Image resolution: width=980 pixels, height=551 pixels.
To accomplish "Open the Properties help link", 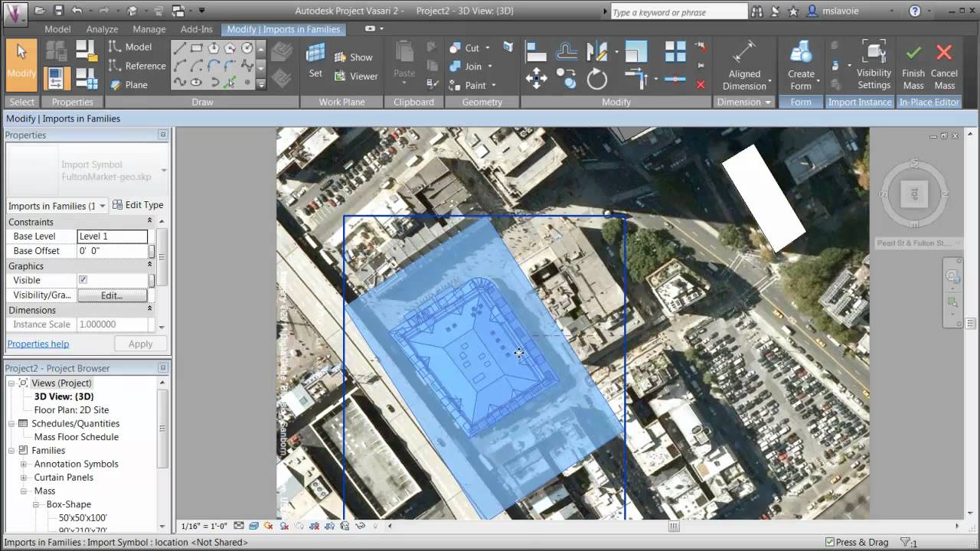I will tap(38, 343).
